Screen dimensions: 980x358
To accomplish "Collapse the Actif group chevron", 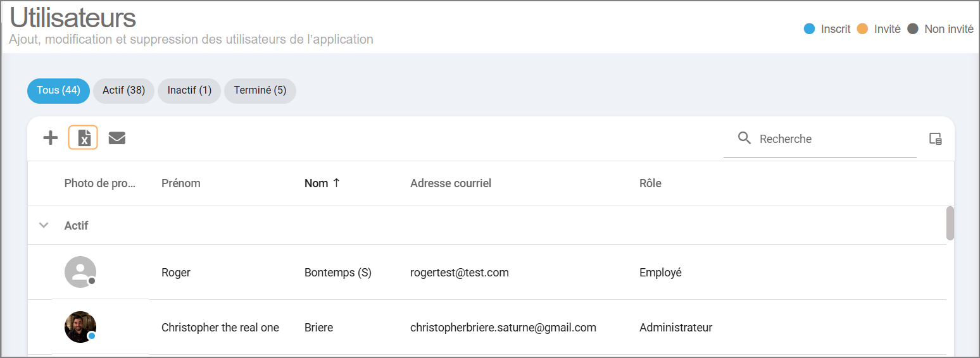I will click(x=44, y=225).
